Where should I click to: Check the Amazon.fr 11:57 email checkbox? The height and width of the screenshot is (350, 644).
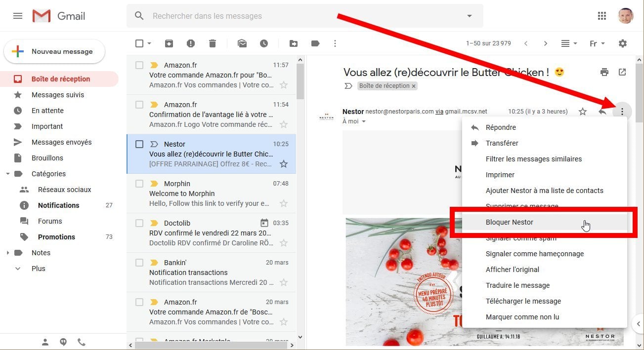139,65
